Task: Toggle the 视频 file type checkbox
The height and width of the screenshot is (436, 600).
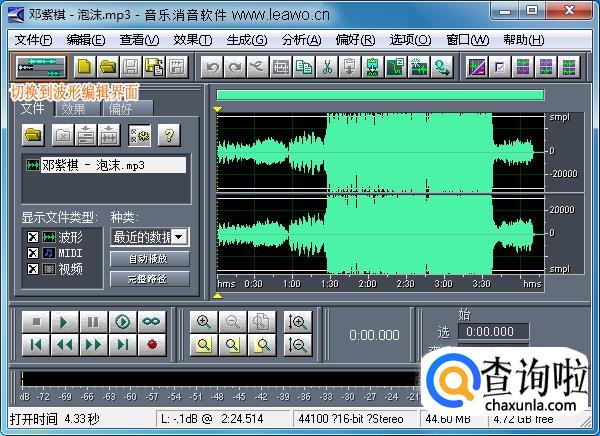Action: pos(33,269)
